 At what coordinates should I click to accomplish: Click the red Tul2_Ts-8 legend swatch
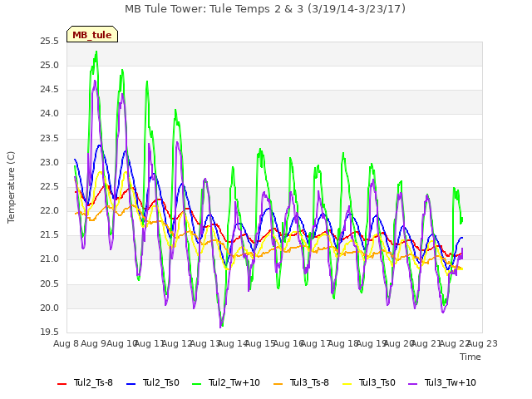pos(62,384)
